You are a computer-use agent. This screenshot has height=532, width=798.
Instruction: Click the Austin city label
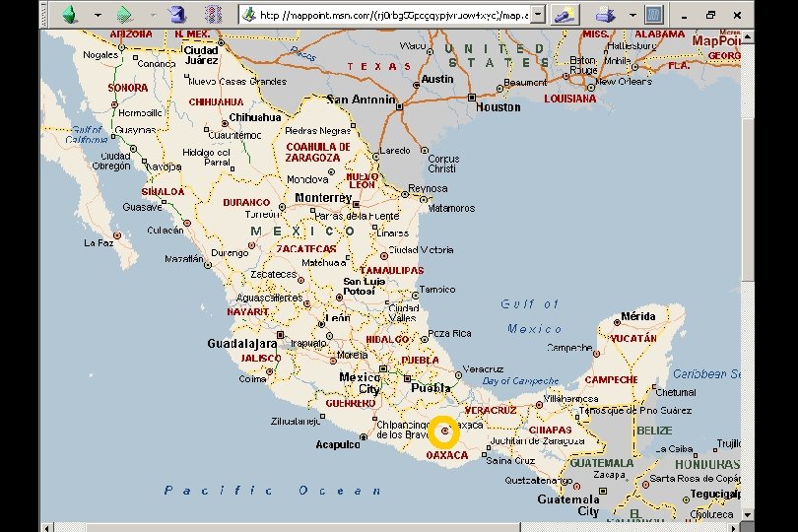(x=437, y=79)
